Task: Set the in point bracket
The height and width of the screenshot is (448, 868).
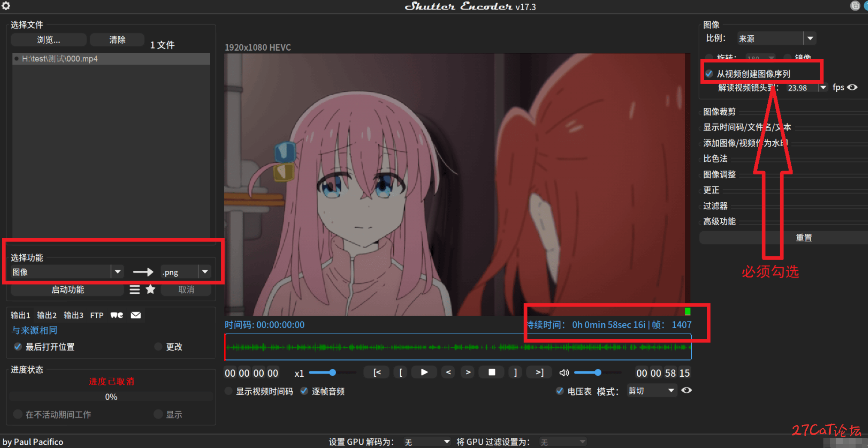Action: [401, 372]
